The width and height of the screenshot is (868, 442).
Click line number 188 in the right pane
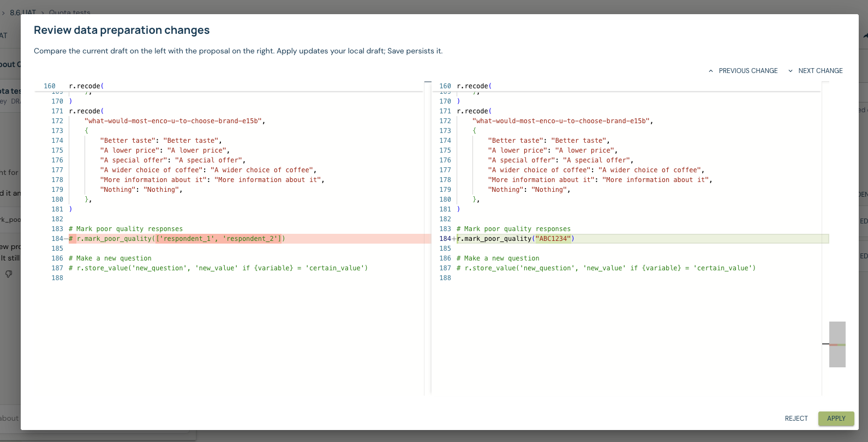point(445,278)
